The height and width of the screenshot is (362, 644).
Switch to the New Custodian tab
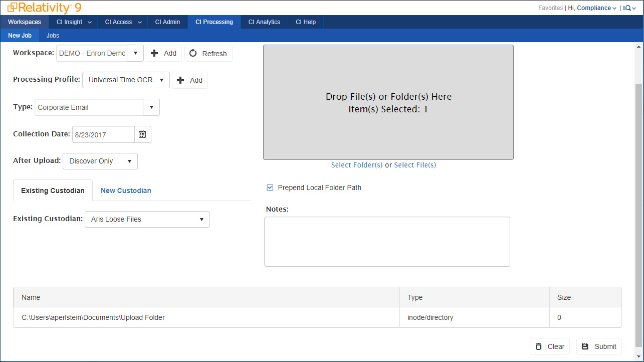point(126,191)
